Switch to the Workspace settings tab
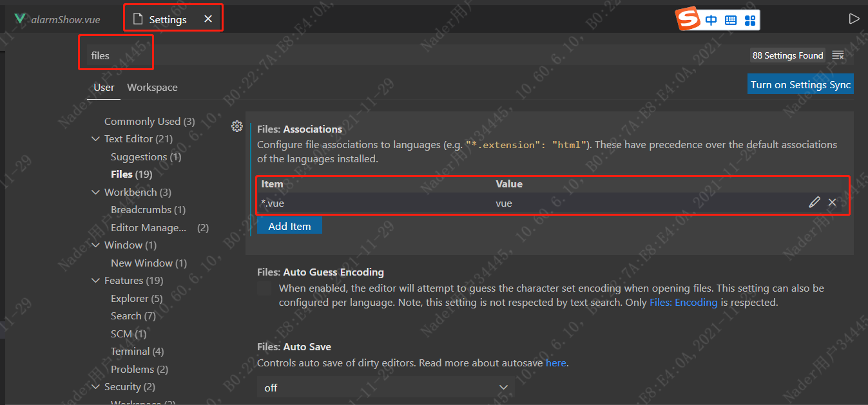Viewport: 868px width, 405px height. (x=151, y=87)
